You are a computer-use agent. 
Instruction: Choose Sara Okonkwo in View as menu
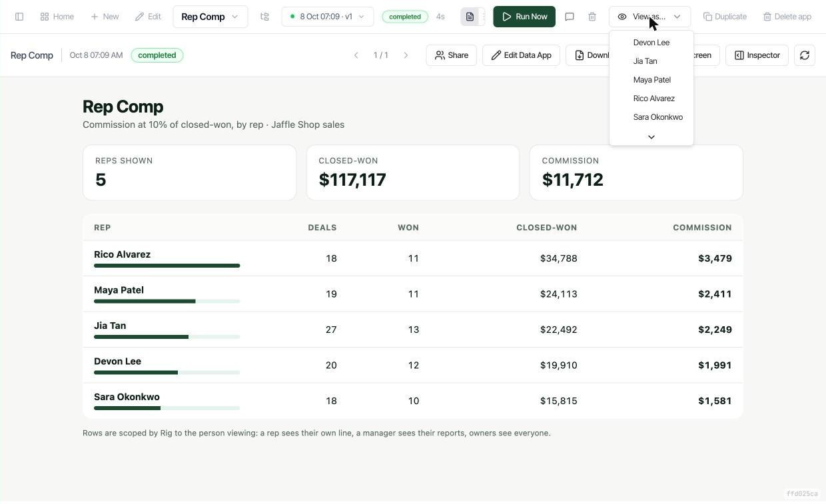point(651,117)
